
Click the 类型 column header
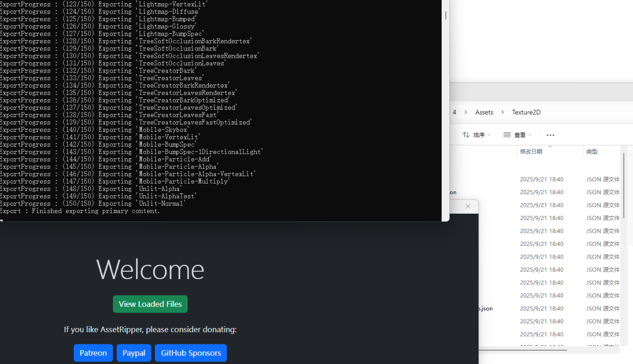(x=592, y=151)
